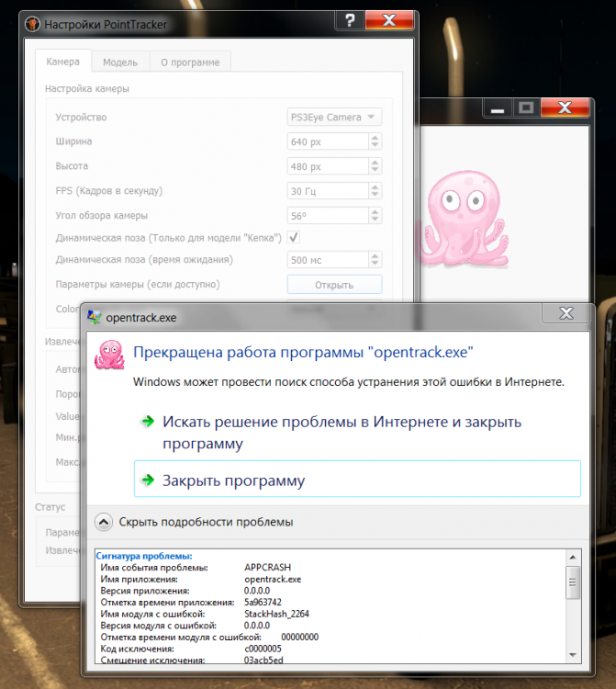The width and height of the screenshot is (616, 689).
Task: Click the details scrollbar up arrow
Action: (x=573, y=558)
